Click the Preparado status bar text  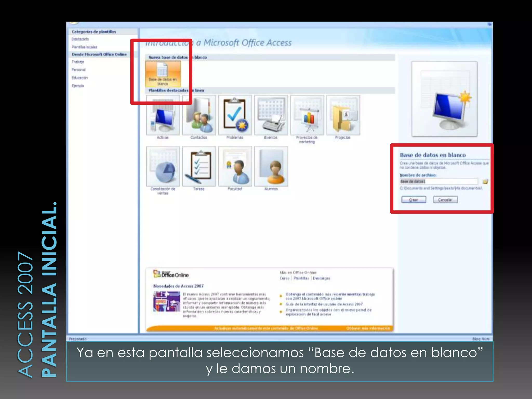78,339
